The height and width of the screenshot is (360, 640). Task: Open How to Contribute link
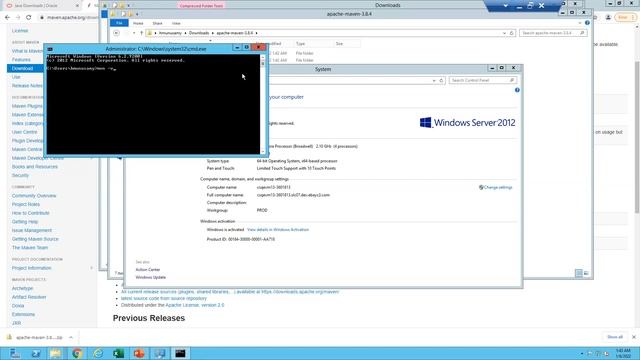click(x=31, y=213)
